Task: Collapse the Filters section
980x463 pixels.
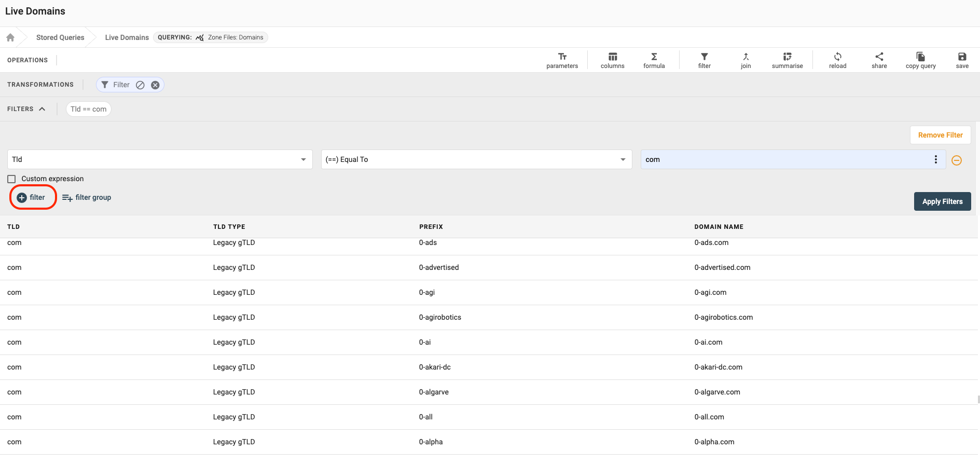Action: (42, 109)
